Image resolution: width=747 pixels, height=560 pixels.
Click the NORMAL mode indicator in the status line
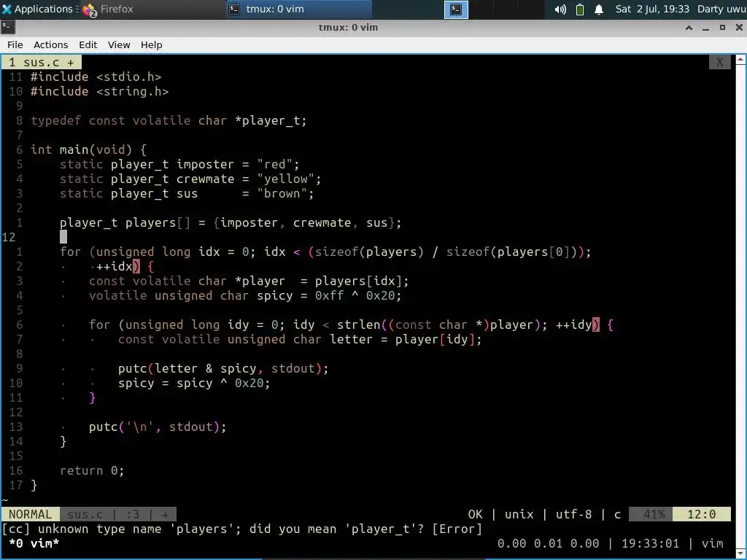[30, 514]
